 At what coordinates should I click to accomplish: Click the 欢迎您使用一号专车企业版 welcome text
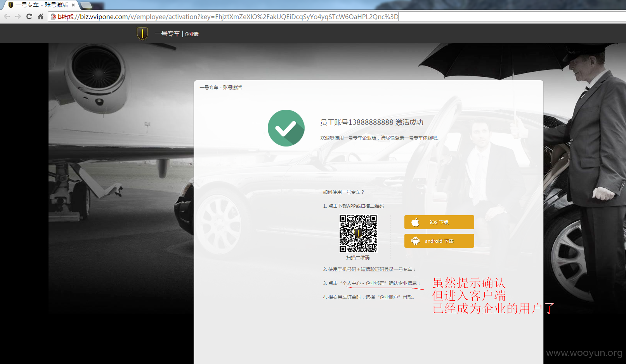pos(380,138)
